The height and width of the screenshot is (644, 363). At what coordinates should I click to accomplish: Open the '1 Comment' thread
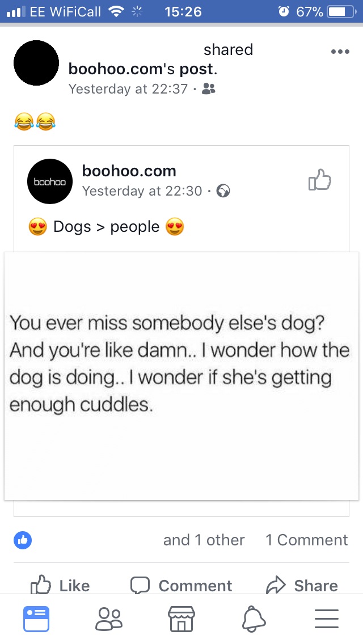(307, 540)
